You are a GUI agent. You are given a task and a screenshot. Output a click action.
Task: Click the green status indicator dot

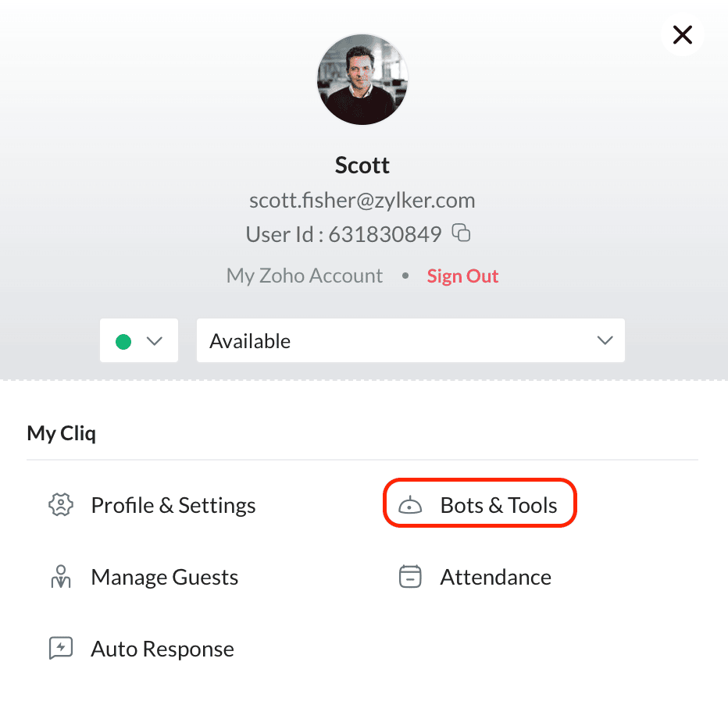(x=123, y=341)
